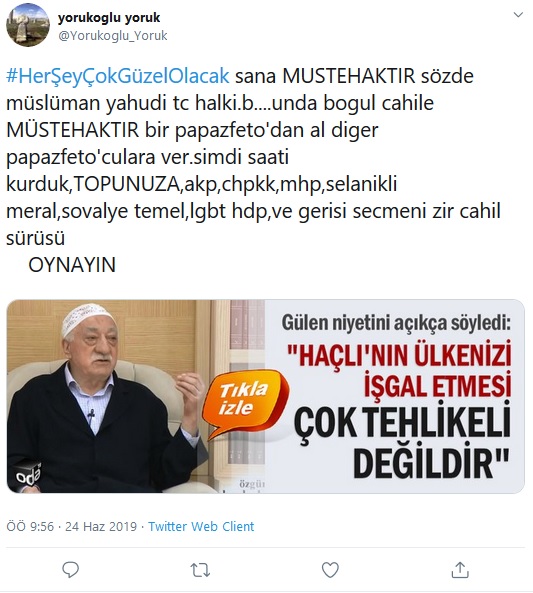Open the ÖÖ 9:56 timestamp
Screen dimensions: 533x593
(30, 526)
